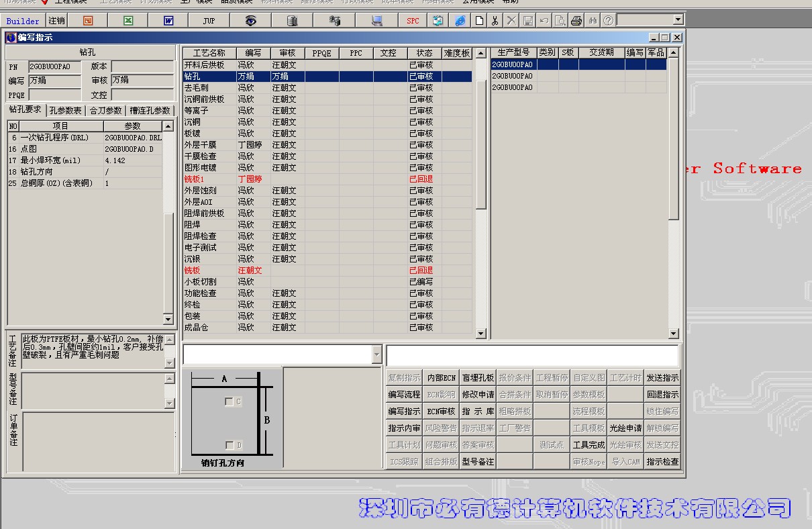Screen dimensions: 812x529
Task: Open the Excel export icon in toolbar
Action: 128,21
